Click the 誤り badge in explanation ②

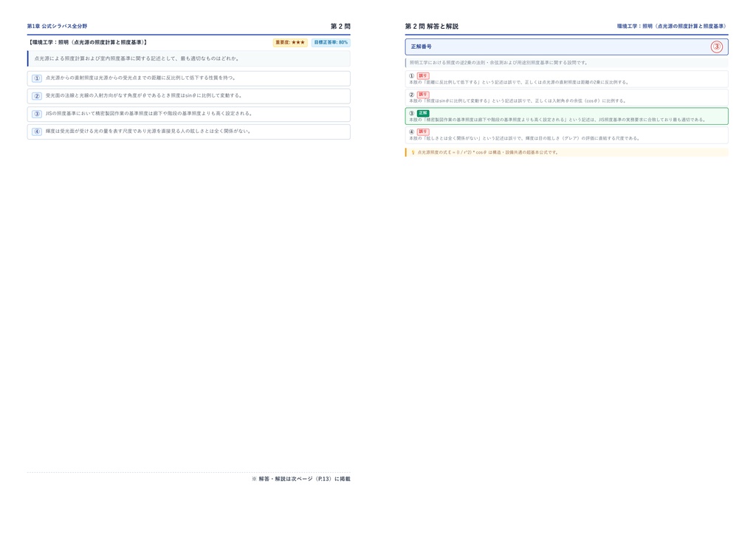click(423, 95)
